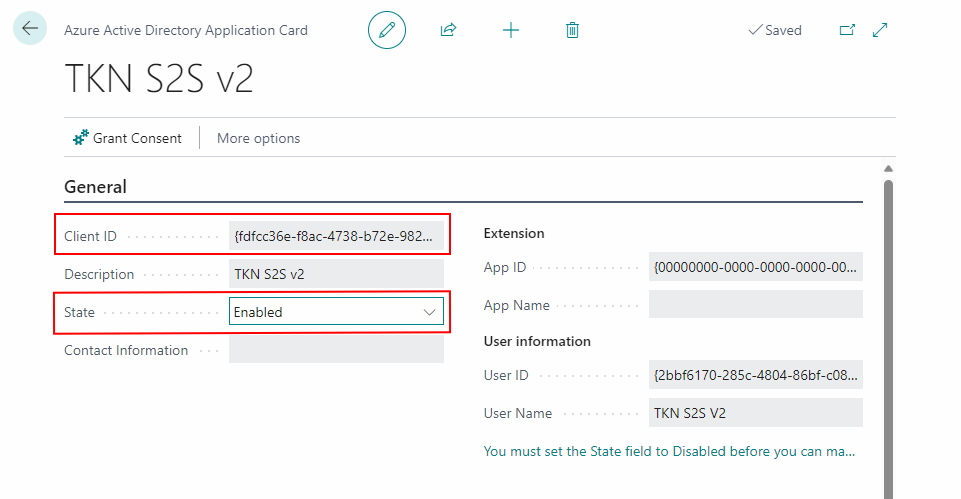Click the App ID field

755,267
